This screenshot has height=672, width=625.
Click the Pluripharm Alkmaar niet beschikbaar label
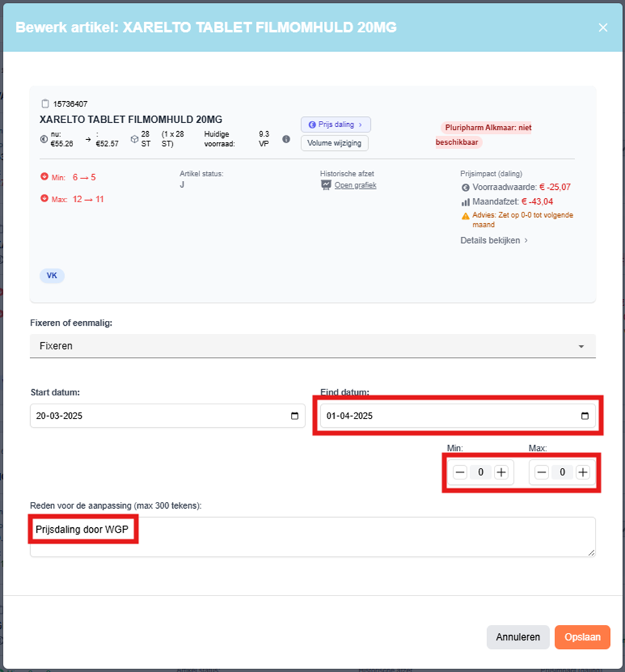484,135
